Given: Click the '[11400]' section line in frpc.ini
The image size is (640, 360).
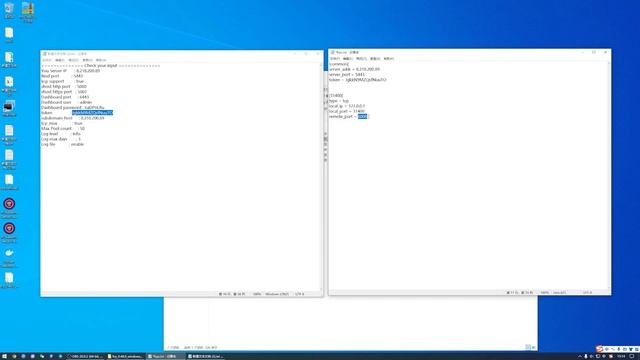Looking at the screenshot, I should (336, 96).
